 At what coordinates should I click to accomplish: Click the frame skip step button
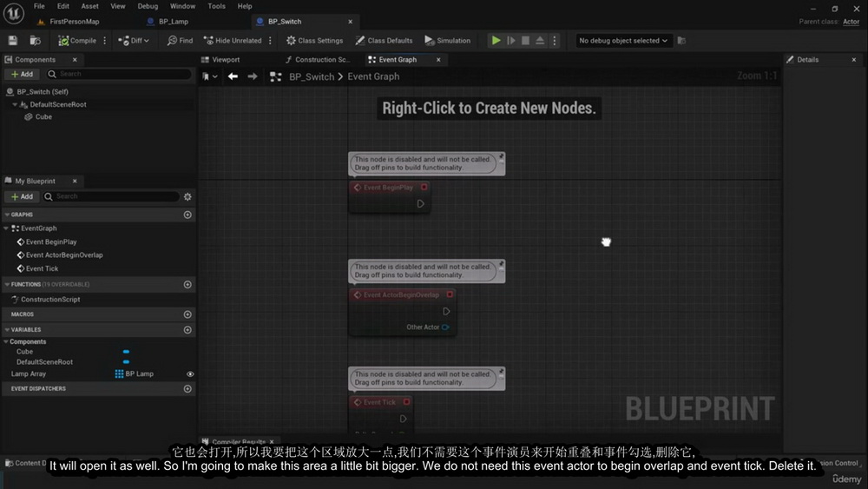(x=511, y=41)
